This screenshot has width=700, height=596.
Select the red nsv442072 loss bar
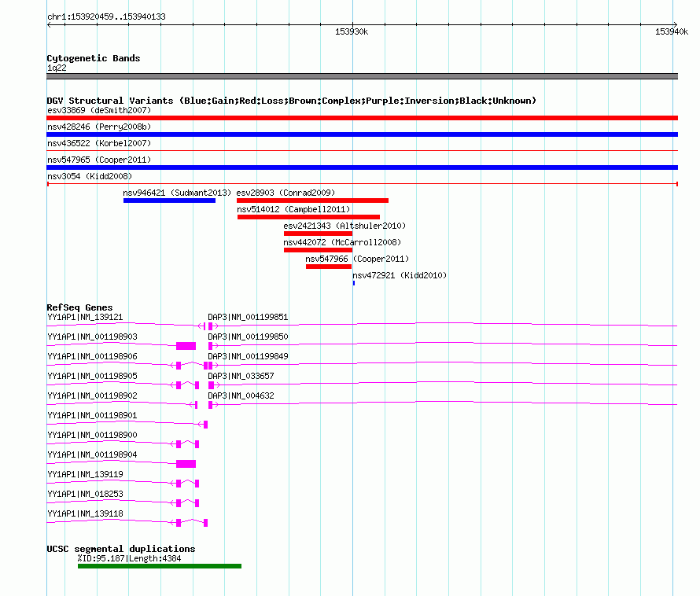319,250
